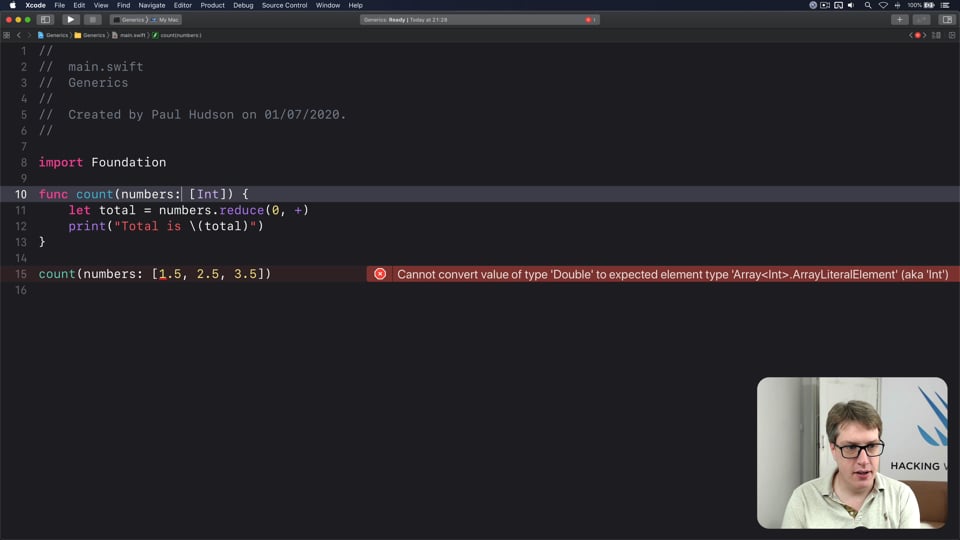Click the print call on line 12
Viewport: 960px width, 540px height.
(87, 226)
